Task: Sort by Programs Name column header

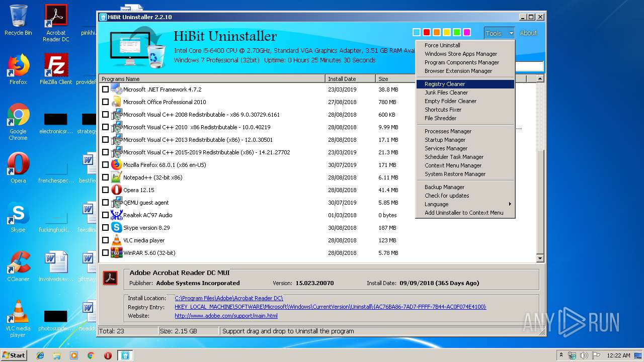Action: pyautogui.click(x=212, y=79)
